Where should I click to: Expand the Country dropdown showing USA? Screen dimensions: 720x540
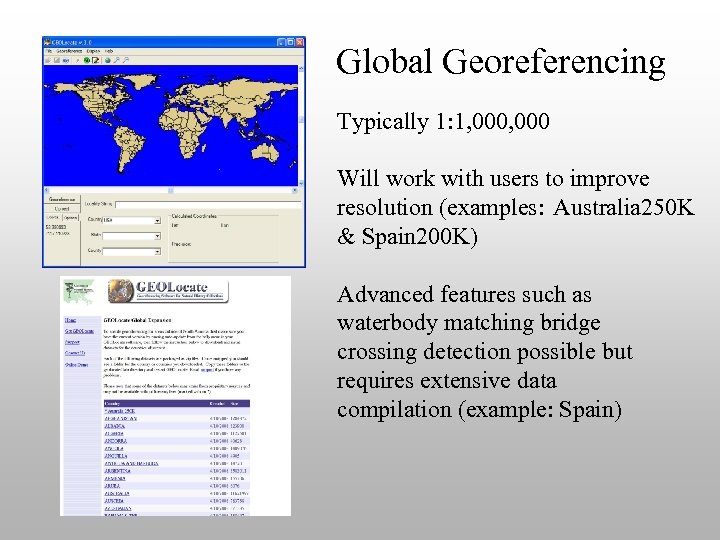(x=157, y=221)
